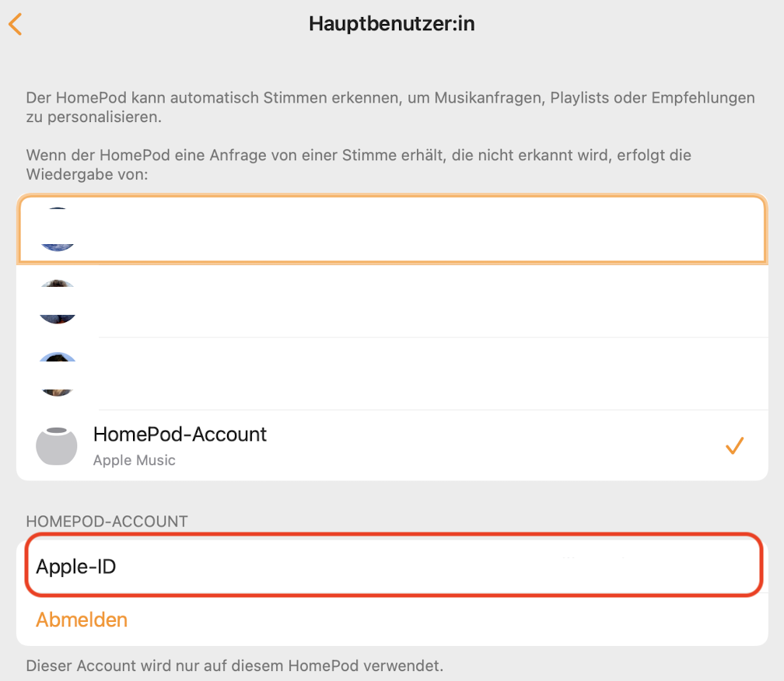Click the "Dieser Account wird nur" footer note
This screenshot has width=784, height=681.
[234, 665]
